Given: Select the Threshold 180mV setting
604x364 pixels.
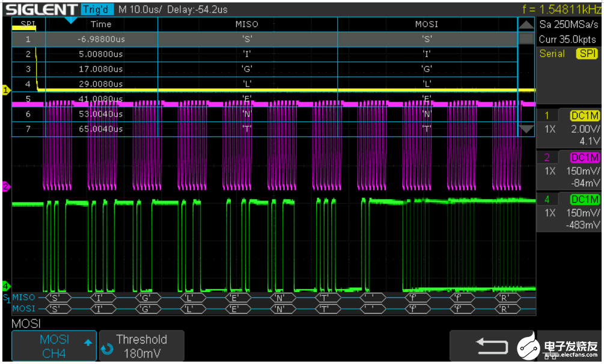Looking at the screenshot, I should click(142, 346).
